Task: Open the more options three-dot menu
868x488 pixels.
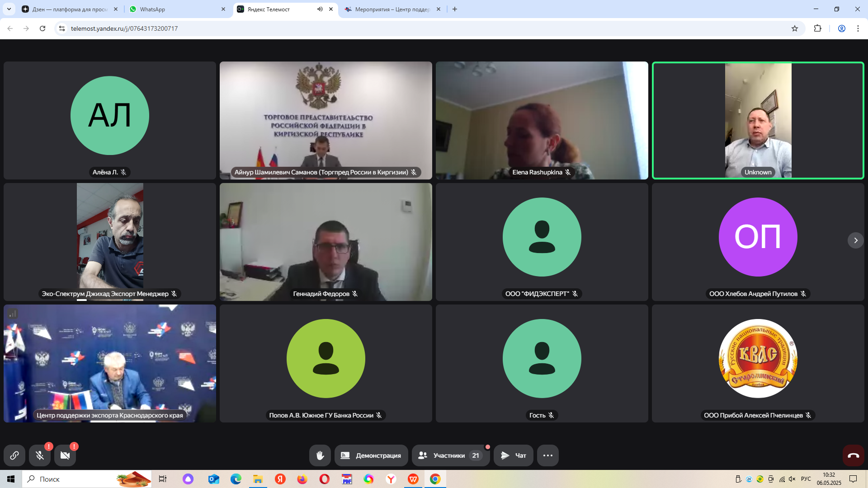Action: (547, 455)
